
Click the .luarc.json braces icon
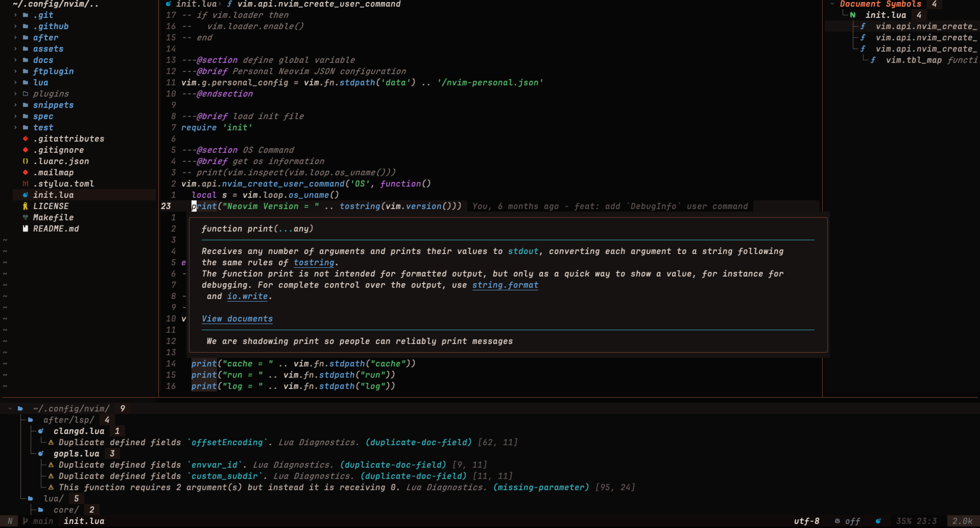pos(26,162)
